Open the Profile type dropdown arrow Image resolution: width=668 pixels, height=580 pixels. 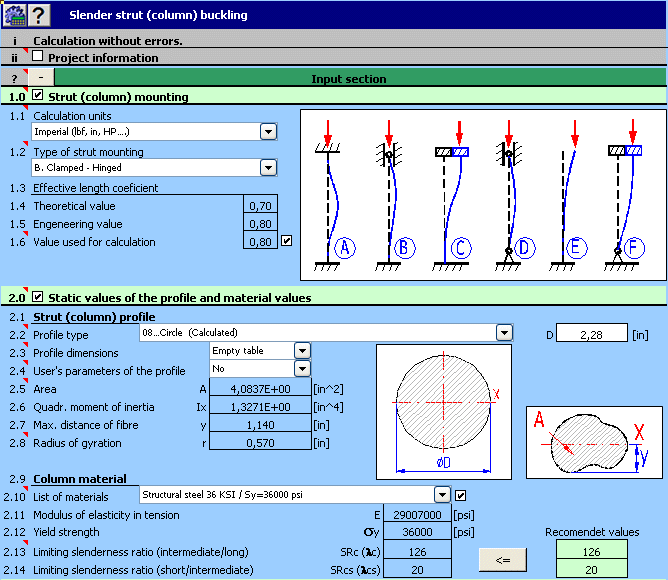coord(504,332)
